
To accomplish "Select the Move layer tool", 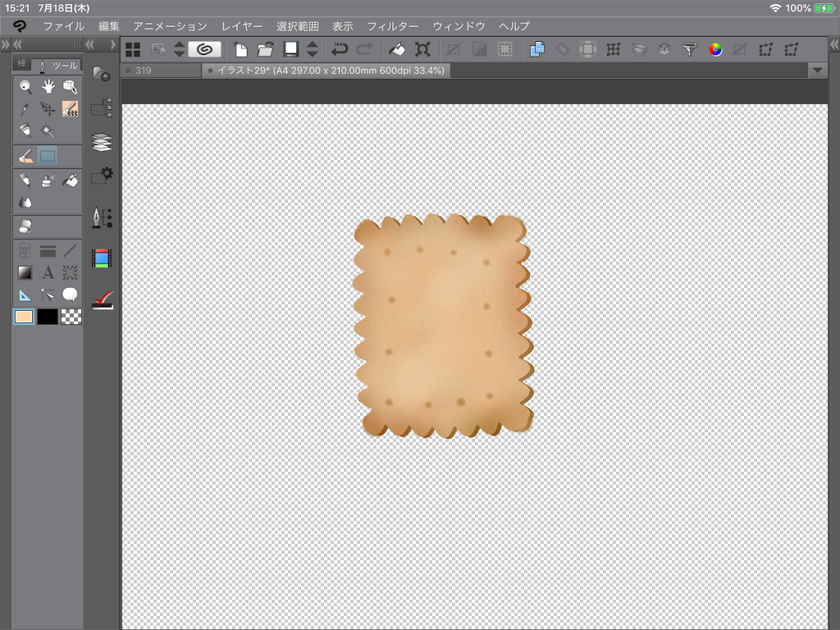I will (48, 109).
